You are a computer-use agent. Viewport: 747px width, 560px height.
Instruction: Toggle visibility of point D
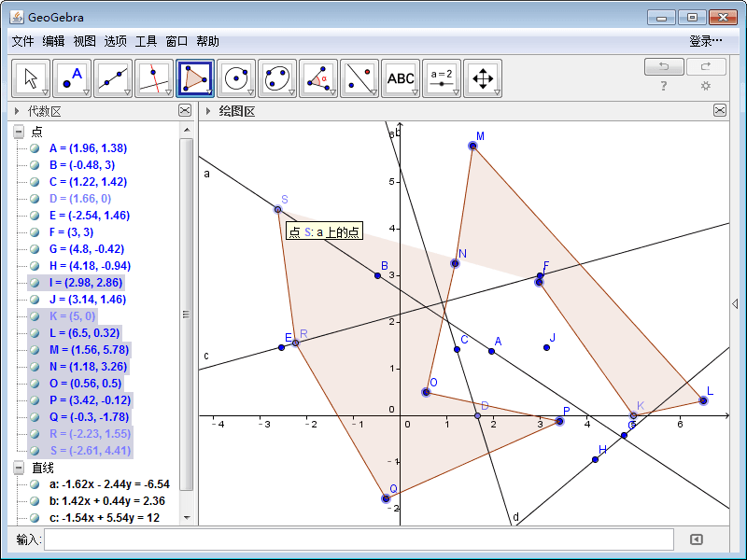tap(35, 199)
